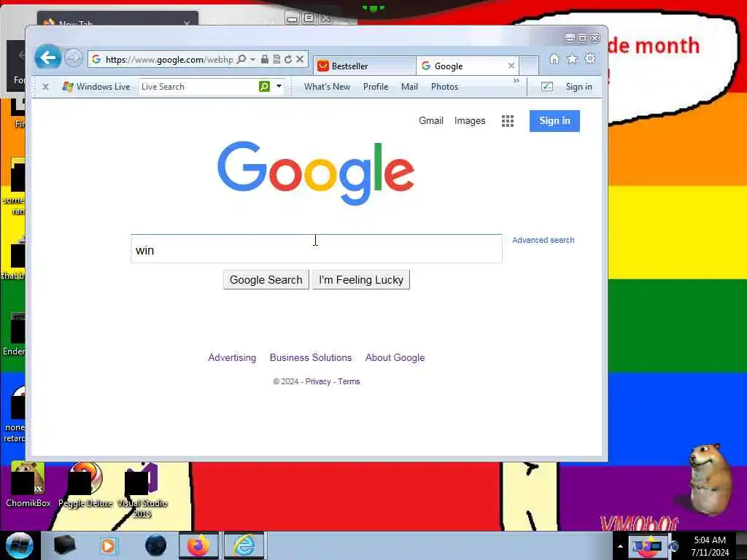Click the Google logo
Viewport: 747px width, 560px height.
tap(316, 174)
